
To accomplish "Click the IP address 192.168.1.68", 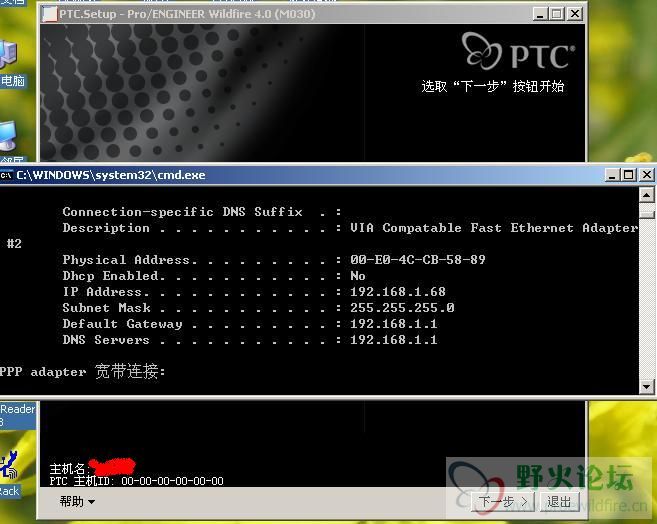I will (398, 292).
